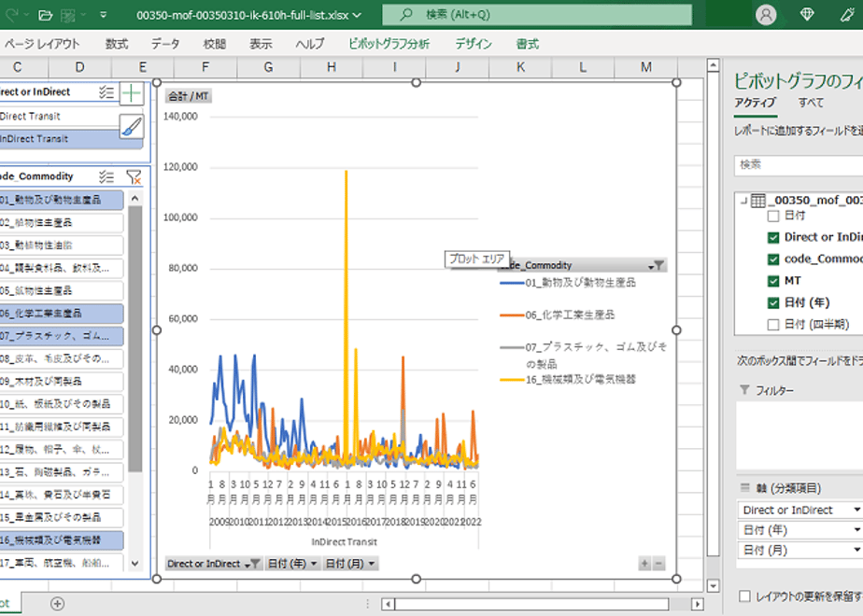
Task: Open chart styles paintbrush button
Action: (x=132, y=127)
